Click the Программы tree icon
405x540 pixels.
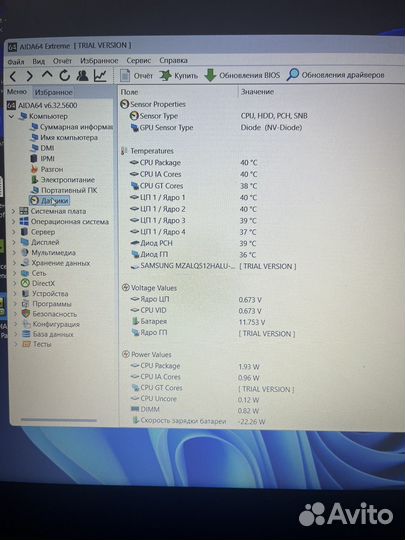tap(25, 304)
